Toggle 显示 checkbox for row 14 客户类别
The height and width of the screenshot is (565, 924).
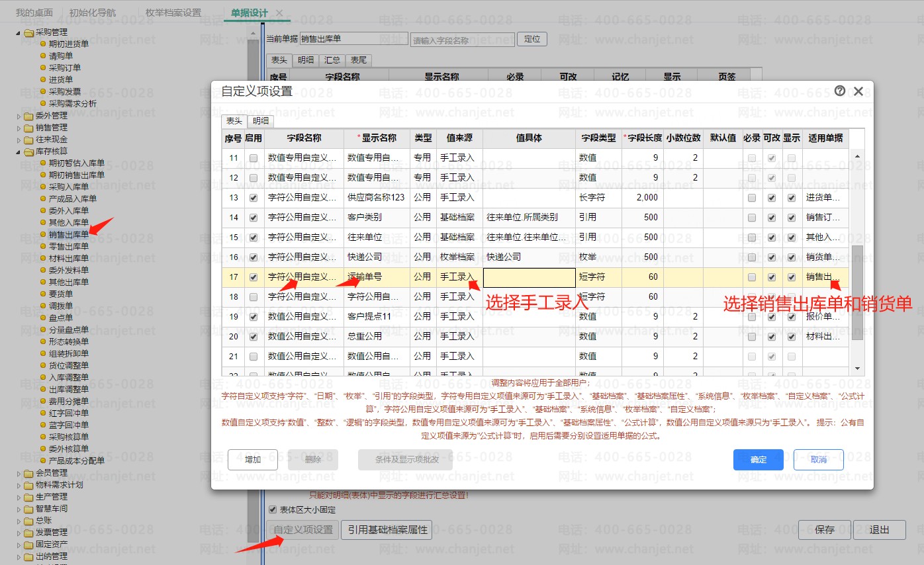(792, 218)
